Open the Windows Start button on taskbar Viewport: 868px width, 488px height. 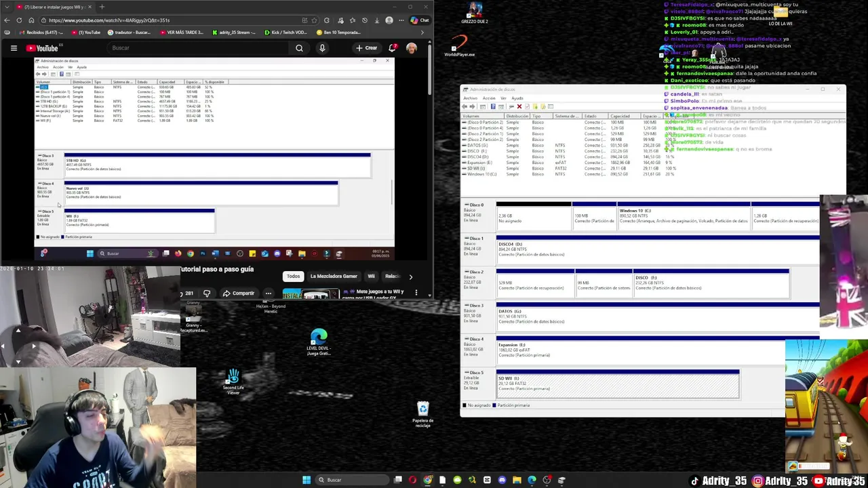click(x=307, y=480)
